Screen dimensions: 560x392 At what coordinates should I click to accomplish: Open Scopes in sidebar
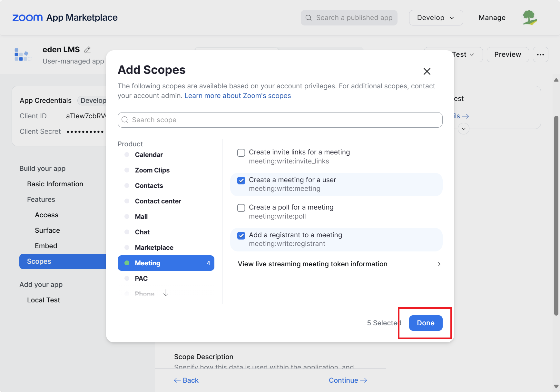[x=63, y=261]
